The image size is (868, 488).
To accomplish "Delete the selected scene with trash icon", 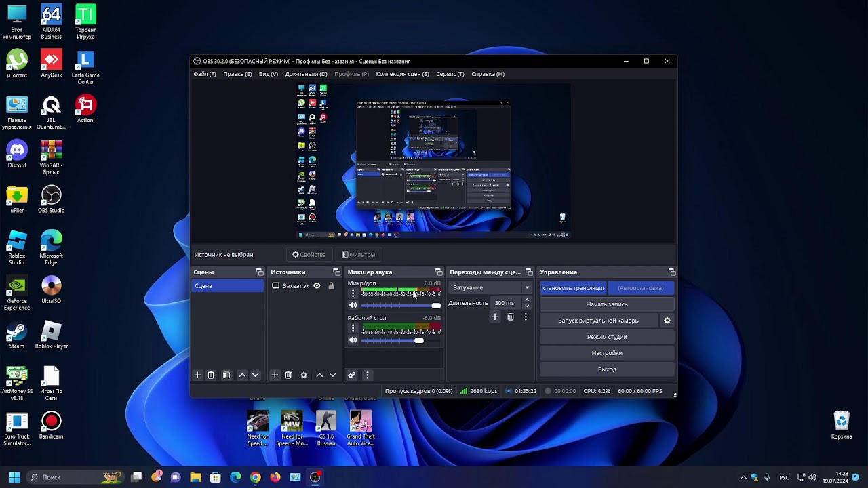I will [211, 375].
